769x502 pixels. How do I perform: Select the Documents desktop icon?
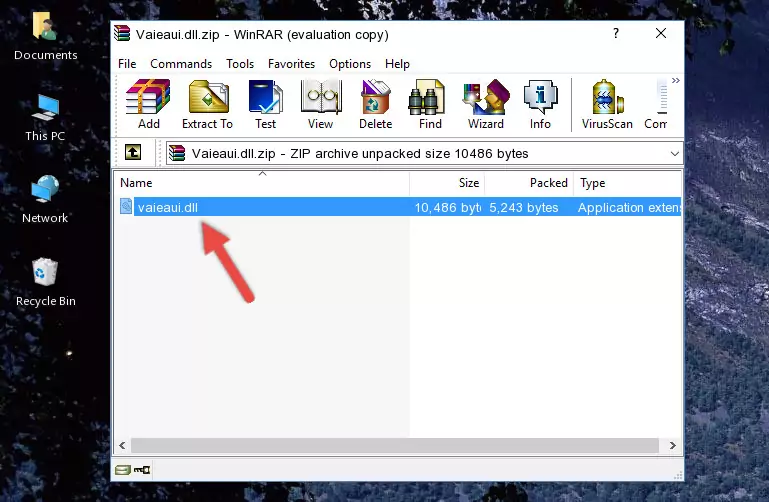coord(46,36)
